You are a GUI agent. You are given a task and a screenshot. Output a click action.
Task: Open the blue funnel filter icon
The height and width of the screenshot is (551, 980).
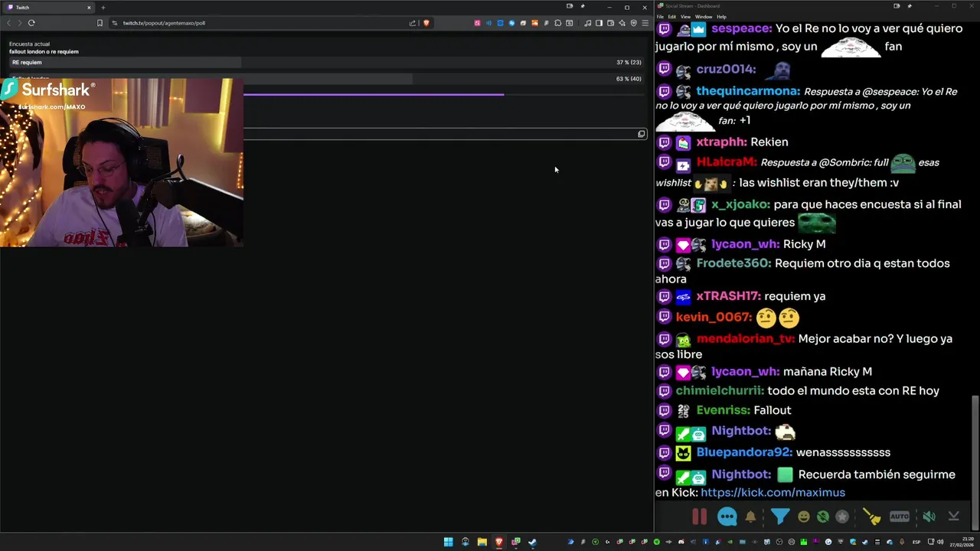point(779,517)
